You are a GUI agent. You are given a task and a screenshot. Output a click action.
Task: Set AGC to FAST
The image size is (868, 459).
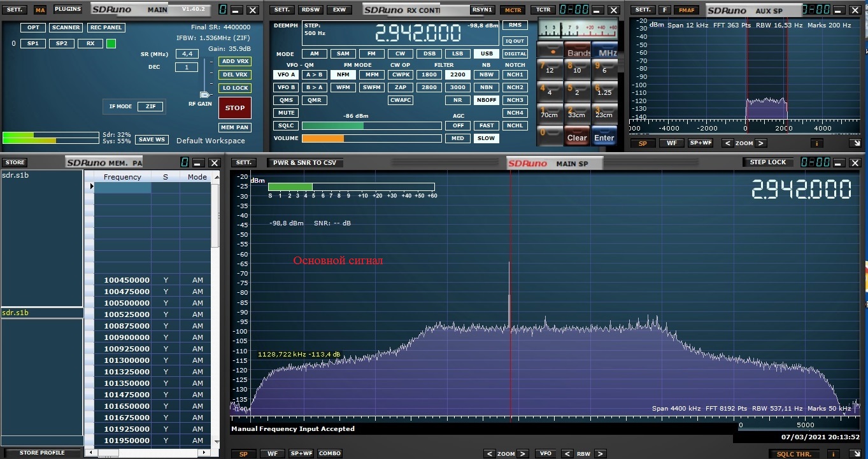click(x=487, y=125)
